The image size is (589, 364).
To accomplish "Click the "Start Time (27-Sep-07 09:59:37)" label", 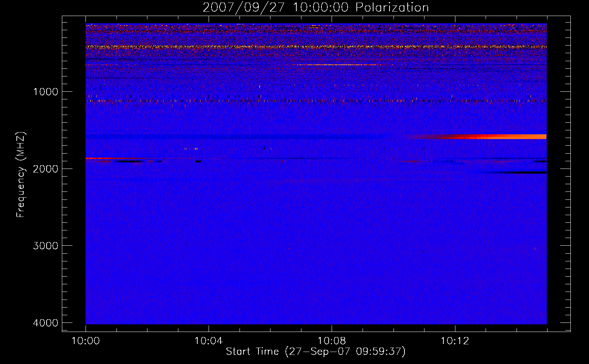I will [316, 352].
